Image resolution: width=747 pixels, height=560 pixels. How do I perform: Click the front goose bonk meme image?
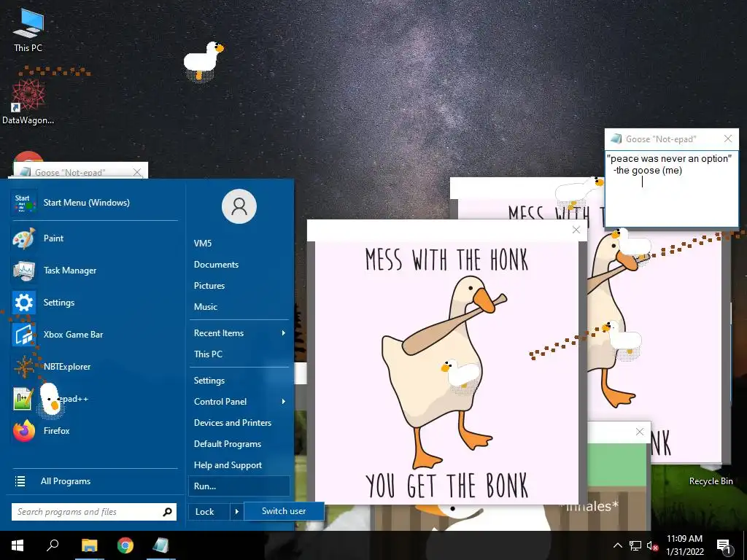[x=446, y=373]
